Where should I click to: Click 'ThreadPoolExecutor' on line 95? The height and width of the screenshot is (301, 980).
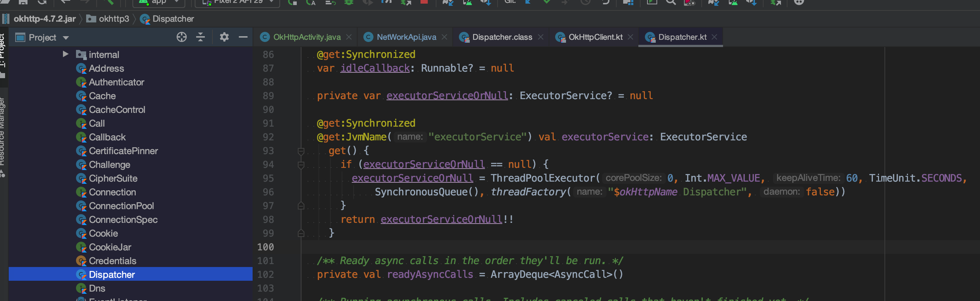(543, 178)
